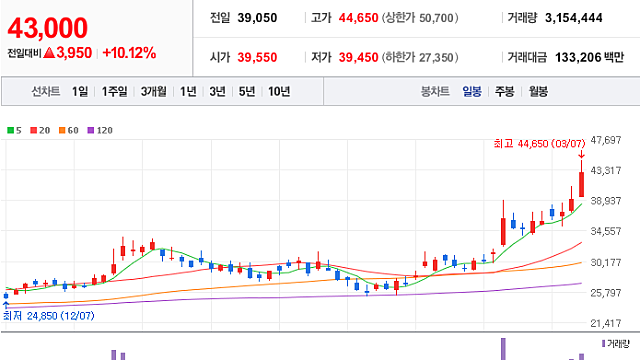This screenshot has height=360, width=640.
Task: Click the 전일대비 label
Action: [x=24, y=53]
